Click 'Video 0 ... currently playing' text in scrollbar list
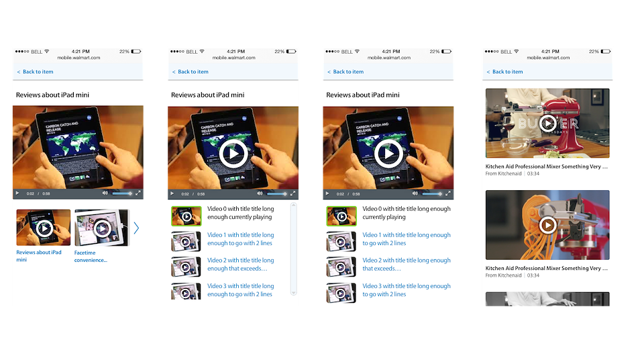 (240, 213)
